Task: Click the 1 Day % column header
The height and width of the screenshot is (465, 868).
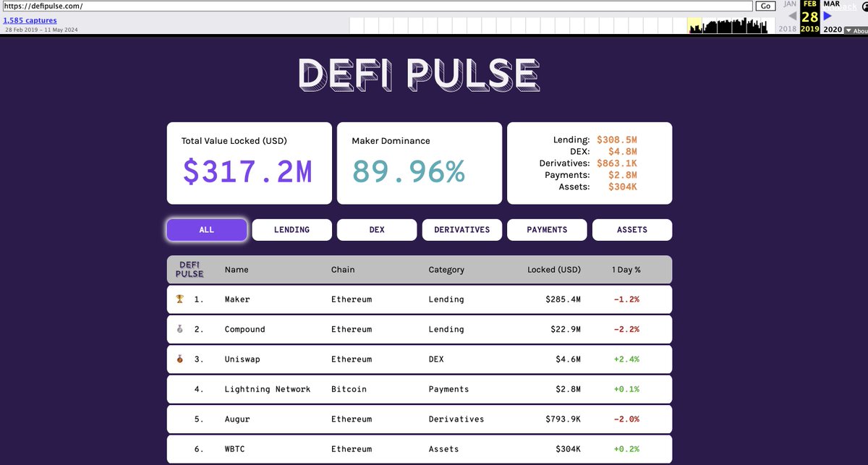Action: 626,270
